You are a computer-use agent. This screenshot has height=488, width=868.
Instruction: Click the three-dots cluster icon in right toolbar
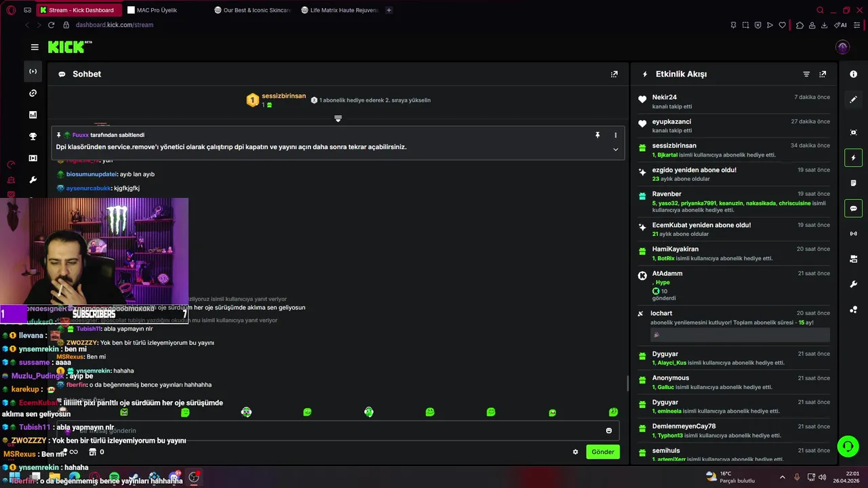pyautogui.click(x=854, y=309)
